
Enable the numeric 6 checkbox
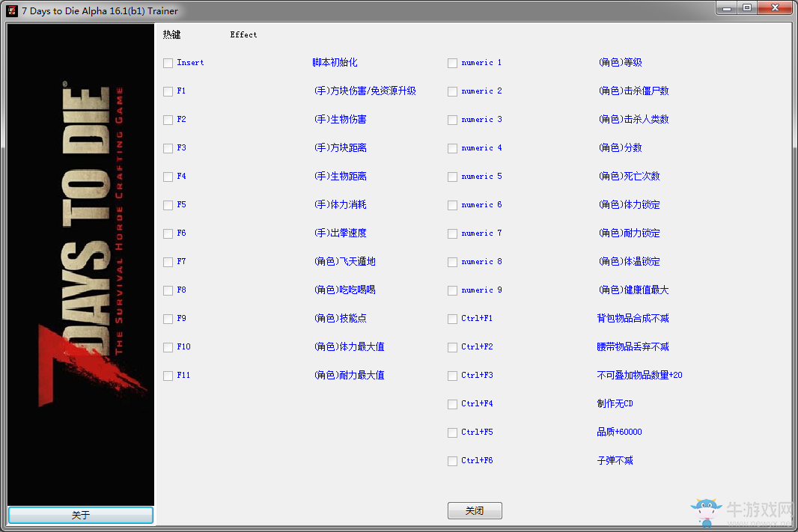click(x=452, y=206)
